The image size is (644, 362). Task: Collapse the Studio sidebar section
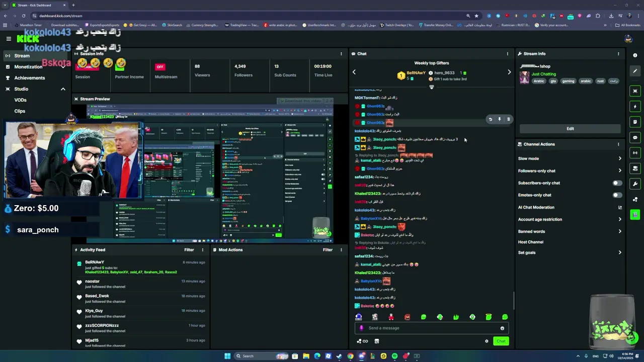[63, 89]
